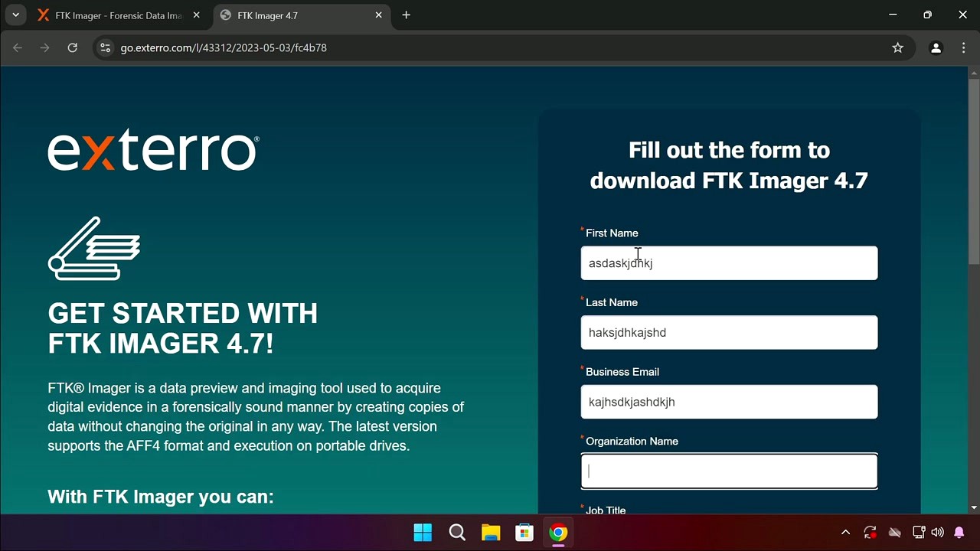This screenshot has height=551, width=980.
Task: Open the volume icon in the system tray
Action: coord(937,532)
